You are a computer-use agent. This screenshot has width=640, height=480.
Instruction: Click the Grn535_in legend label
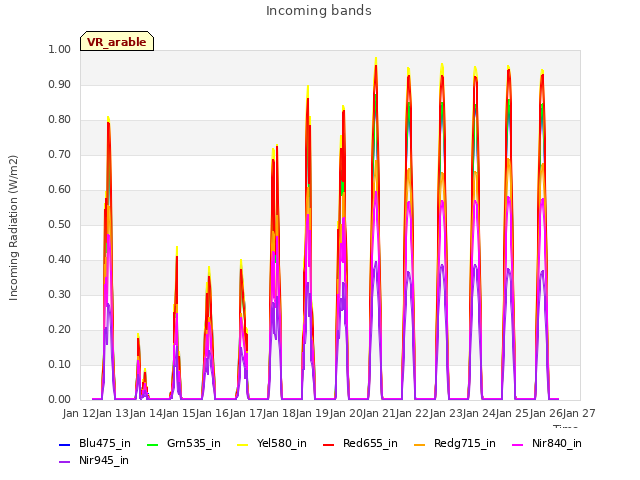pyautogui.click(x=193, y=444)
